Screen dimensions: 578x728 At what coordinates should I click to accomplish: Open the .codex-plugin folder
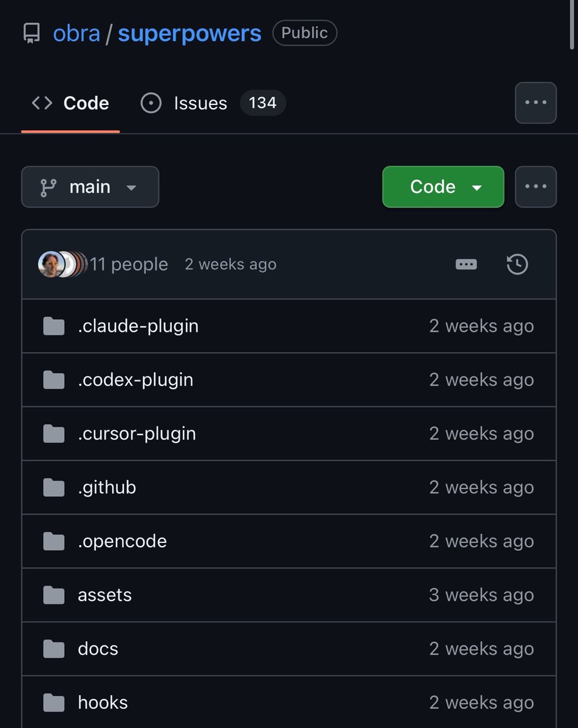[x=135, y=380]
